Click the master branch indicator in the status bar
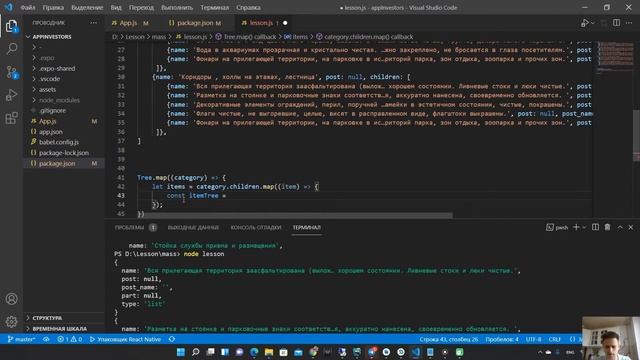 [x=21, y=339]
